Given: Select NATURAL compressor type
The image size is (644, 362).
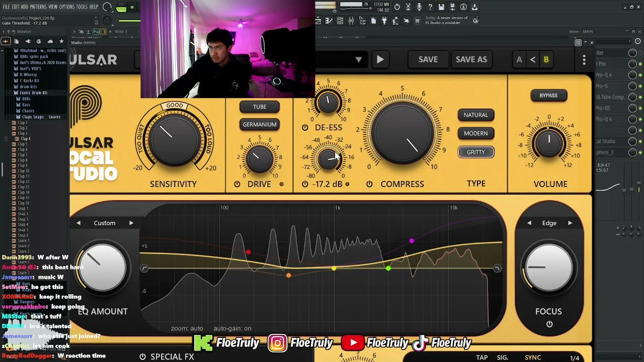Looking at the screenshot, I should 476,115.
